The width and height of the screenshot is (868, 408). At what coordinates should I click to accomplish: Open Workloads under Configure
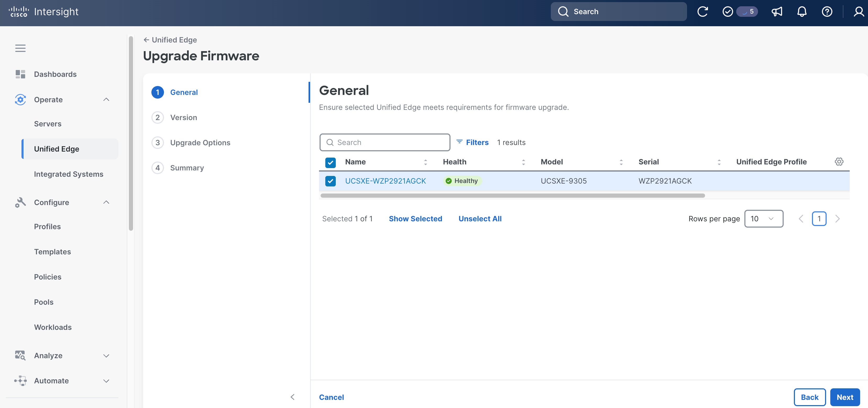point(53,327)
